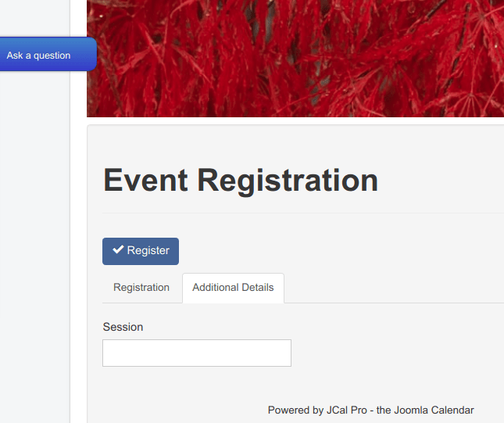Viewport: 504px width, 423px height.
Task: Open the Ask a question side tab
Action: click(x=48, y=54)
